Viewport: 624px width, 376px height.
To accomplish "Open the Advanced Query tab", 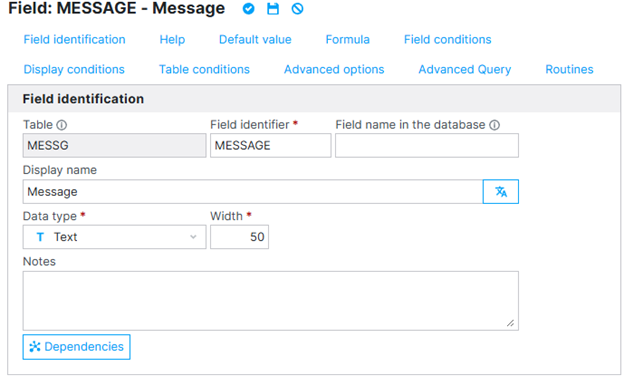I will (465, 69).
